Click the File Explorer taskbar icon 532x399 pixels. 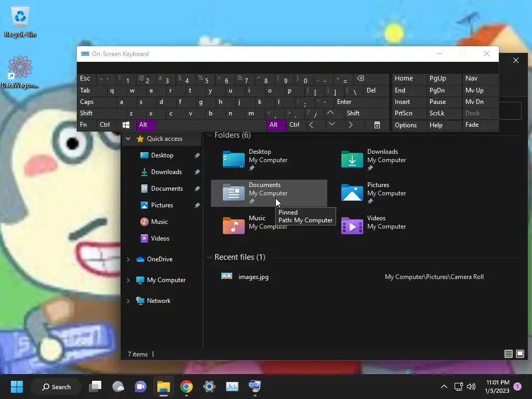point(164,387)
